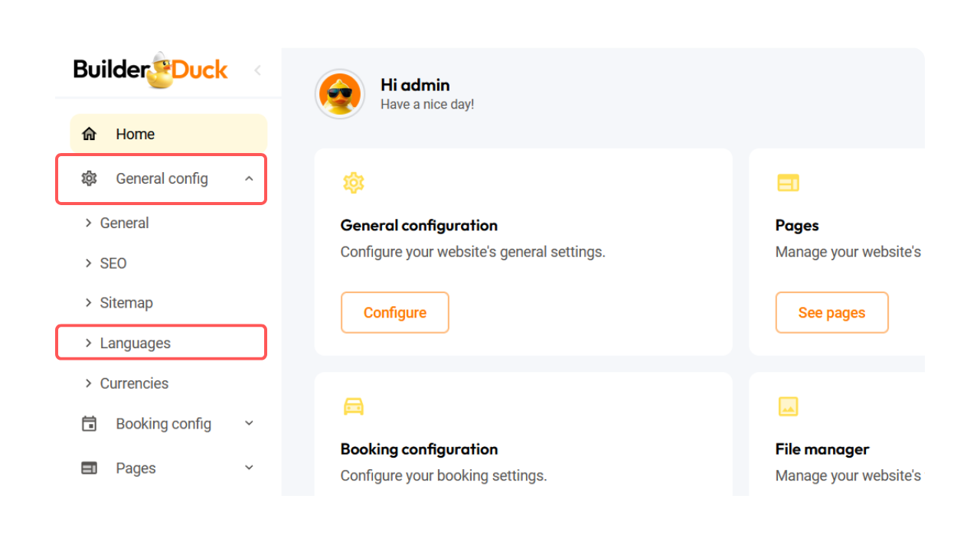
Task: Click the Pages card layout icon
Action: 788,182
